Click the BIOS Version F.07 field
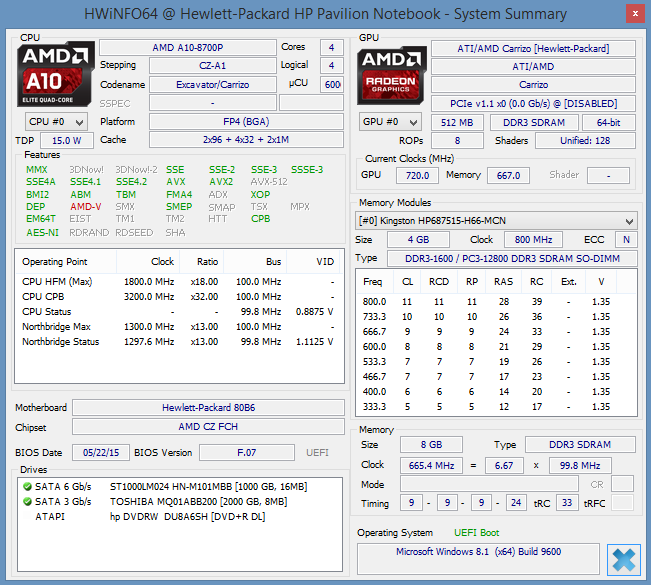Screen dimensions: 651x585 246,452
